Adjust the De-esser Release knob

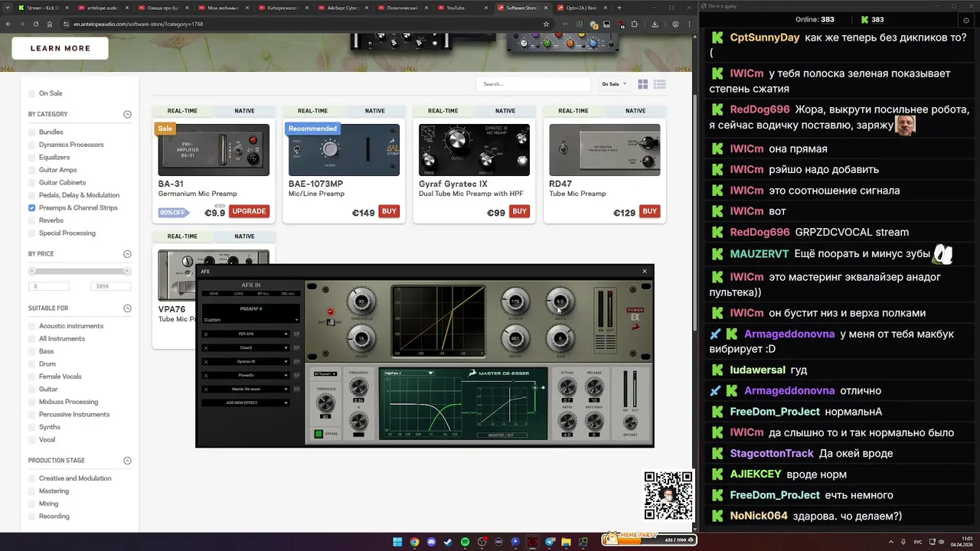[x=594, y=386]
